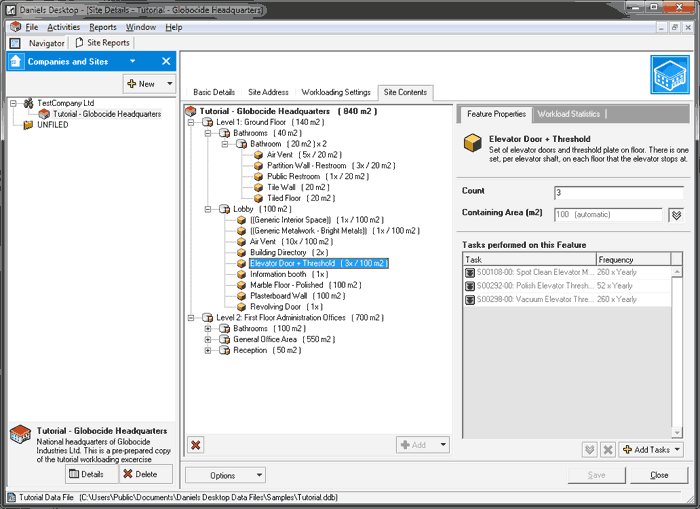
Task: Click the Count input field
Action: (x=618, y=192)
